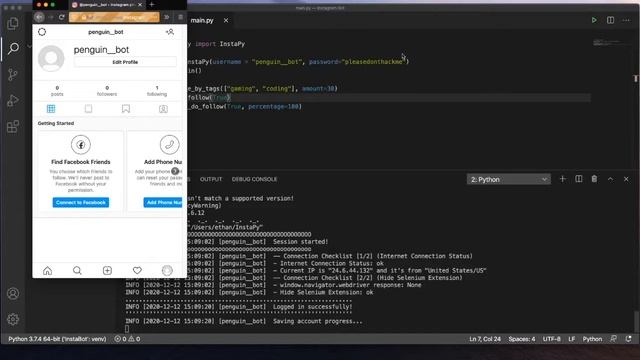Switch to the DEBUG CONSOLE panel tab
Viewport: 640px width, 360px height.
[254, 179]
